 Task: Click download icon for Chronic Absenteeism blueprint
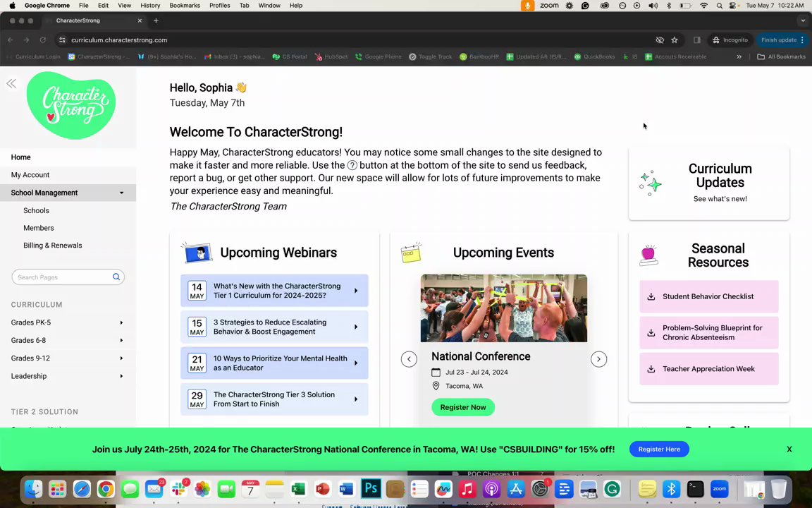click(x=651, y=333)
